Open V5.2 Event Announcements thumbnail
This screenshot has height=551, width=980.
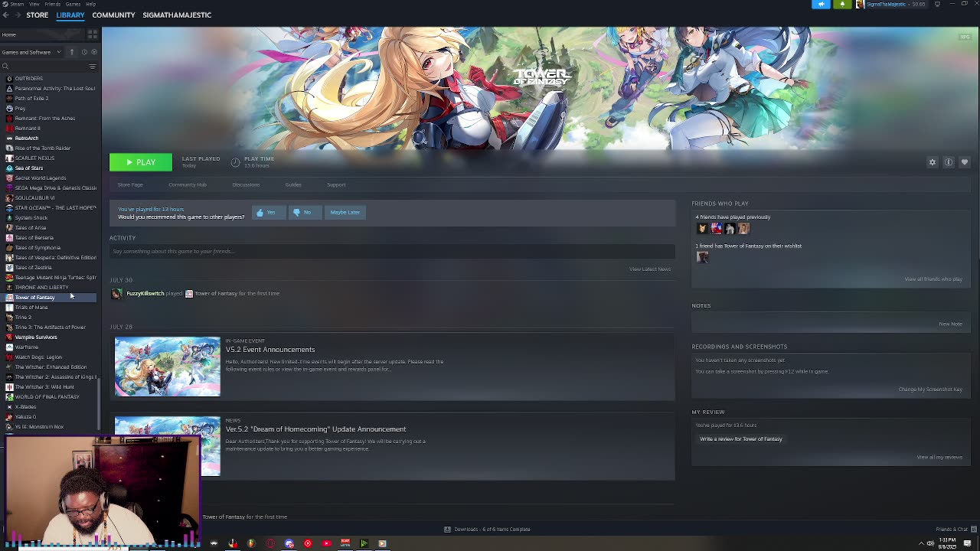tap(167, 366)
